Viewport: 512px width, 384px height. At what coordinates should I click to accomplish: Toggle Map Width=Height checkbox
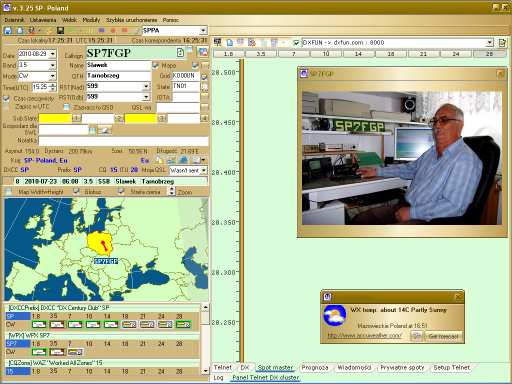(9, 192)
